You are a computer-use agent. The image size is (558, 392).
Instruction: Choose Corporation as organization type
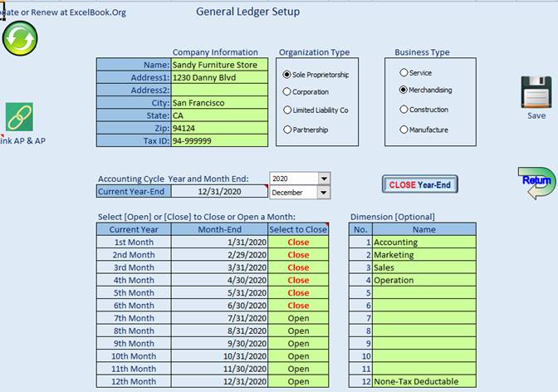[x=287, y=92]
